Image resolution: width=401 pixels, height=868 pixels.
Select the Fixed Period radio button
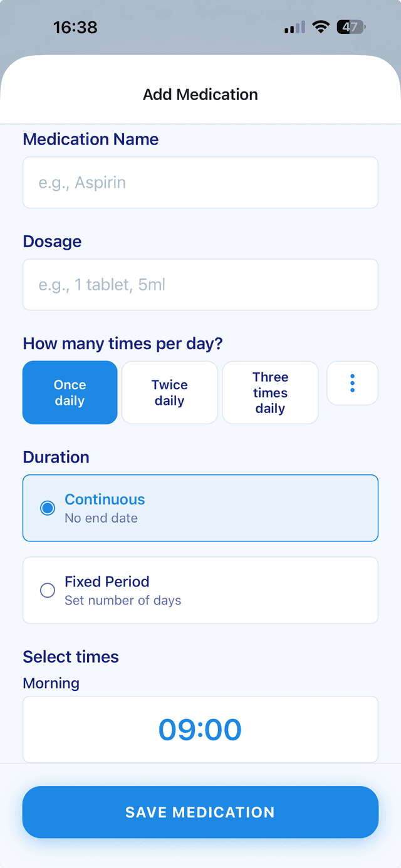tap(48, 590)
